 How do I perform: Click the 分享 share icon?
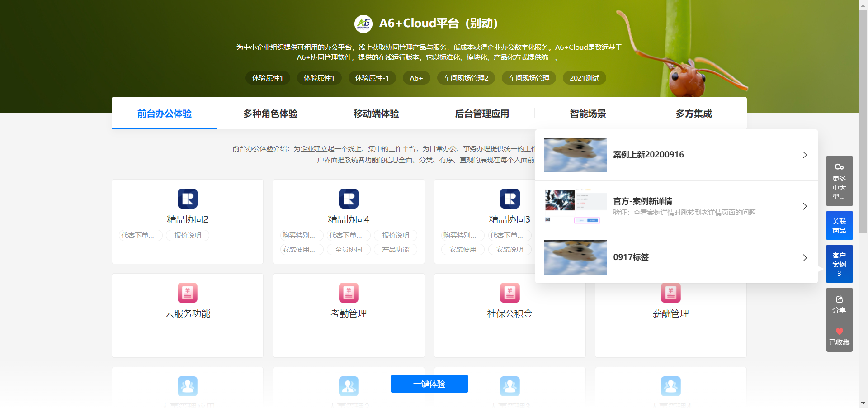point(839,299)
